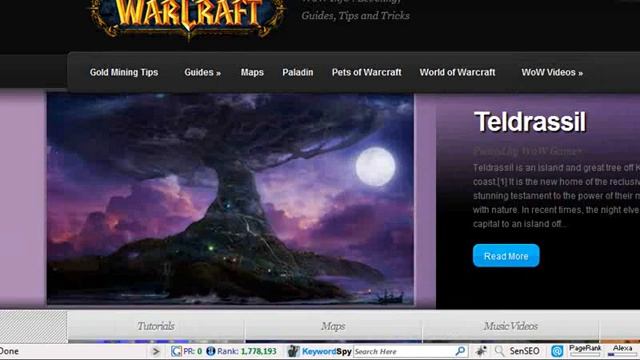Click the spider icon in status bar

point(481,351)
